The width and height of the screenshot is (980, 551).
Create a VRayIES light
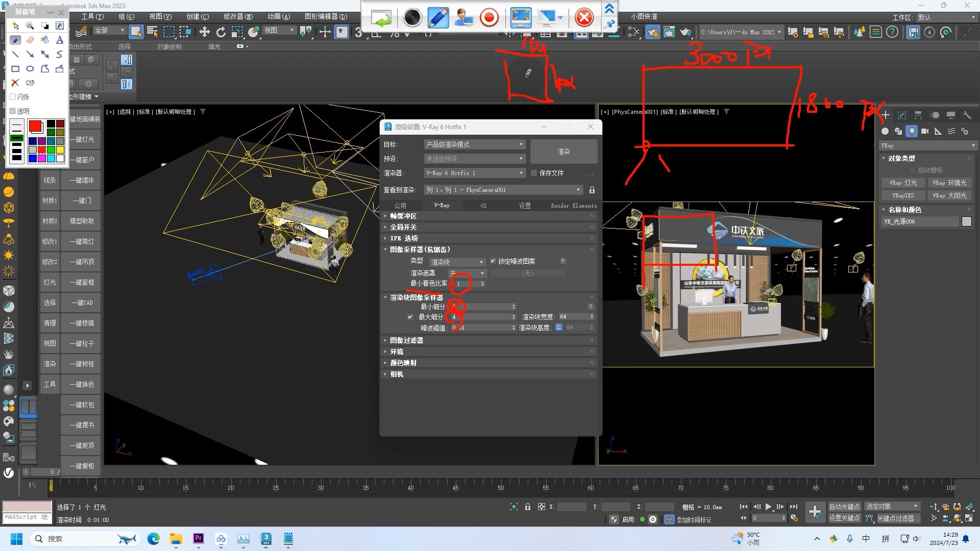pyautogui.click(x=902, y=195)
